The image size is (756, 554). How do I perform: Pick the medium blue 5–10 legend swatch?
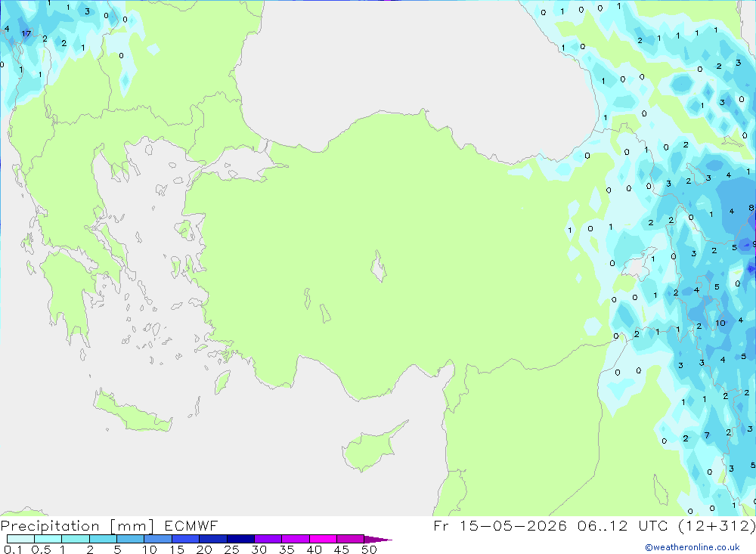pos(131,539)
